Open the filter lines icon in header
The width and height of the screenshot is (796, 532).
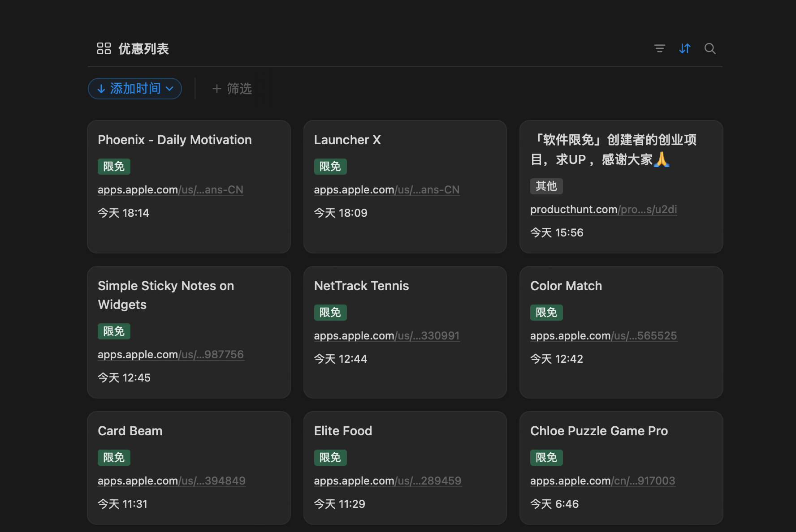[x=659, y=48]
